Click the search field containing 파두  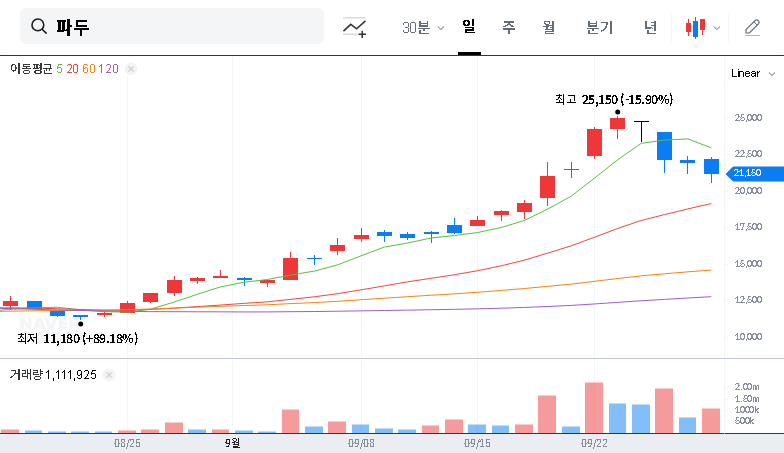(x=172, y=26)
